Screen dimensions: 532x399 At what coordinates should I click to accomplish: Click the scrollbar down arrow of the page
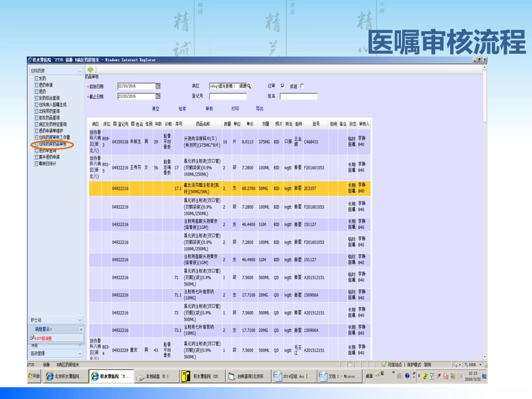point(484,357)
